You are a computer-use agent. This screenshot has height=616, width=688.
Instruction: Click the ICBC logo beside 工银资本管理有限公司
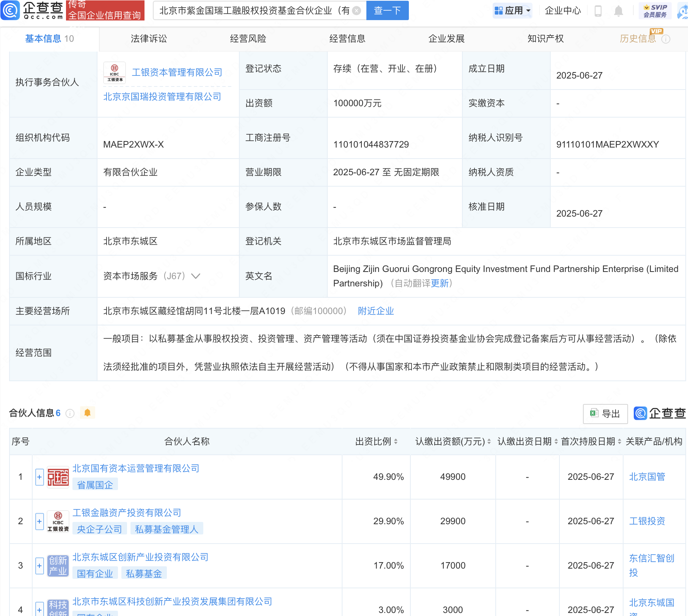pyautogui.click(x=115, y=72)
